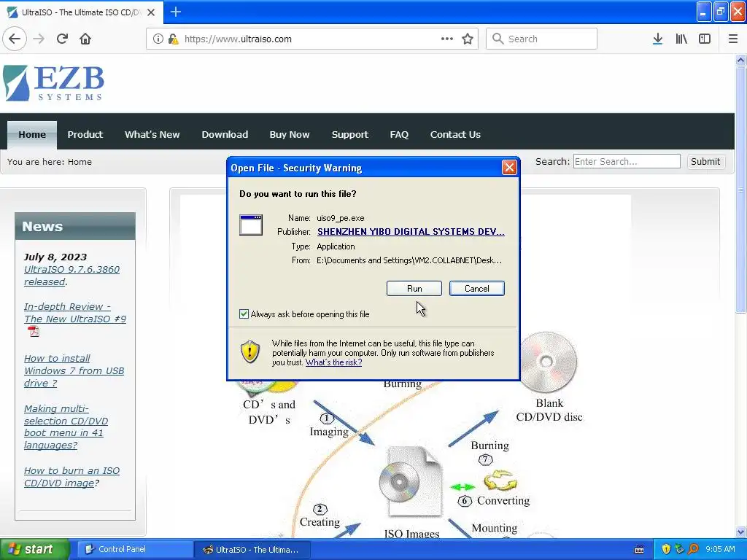
Task: Reload the page with the refresh icon
Action: (63, 39)
